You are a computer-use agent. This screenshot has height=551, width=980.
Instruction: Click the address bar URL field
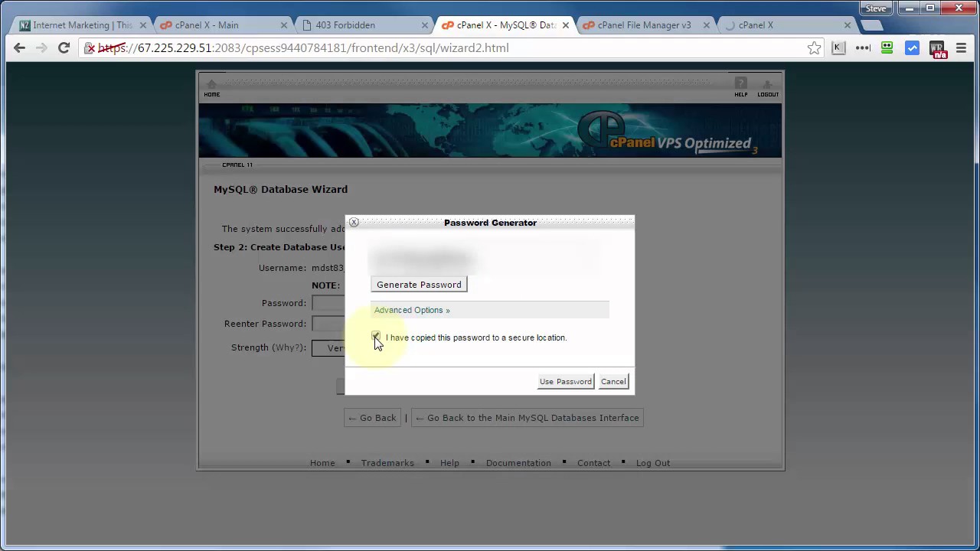coord(452,48)
